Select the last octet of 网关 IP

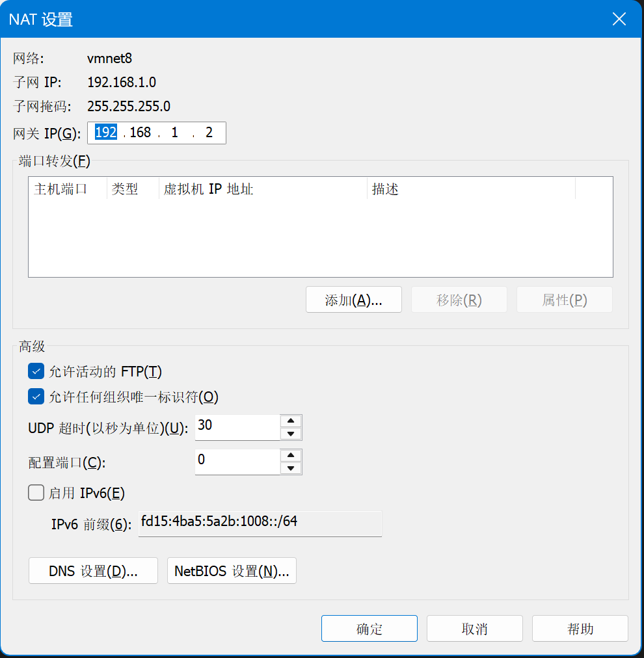point(209,133)
